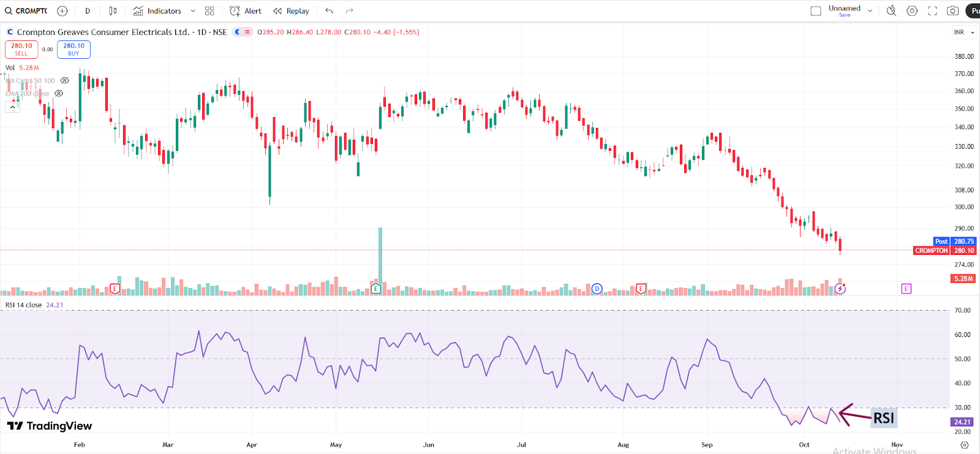The width and height of the screenshot is (980, 454).
Task: Show the hidden EMA 200 close indicator
Action: point(59,94)
